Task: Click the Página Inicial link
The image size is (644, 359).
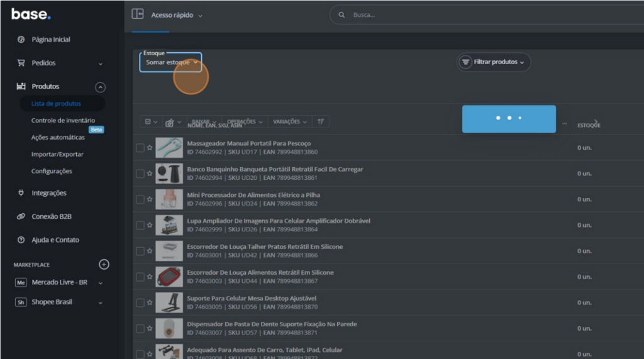Action: (x=51, y=40)
